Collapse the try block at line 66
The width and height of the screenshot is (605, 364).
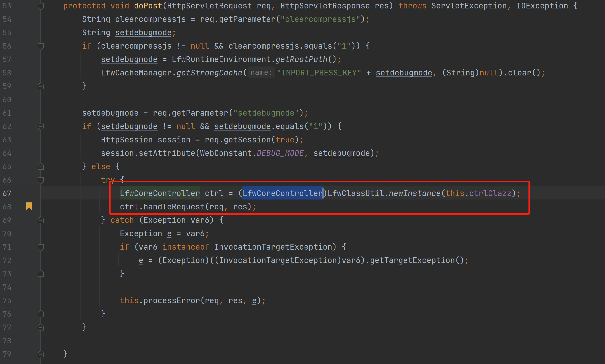tap(41, 180)
